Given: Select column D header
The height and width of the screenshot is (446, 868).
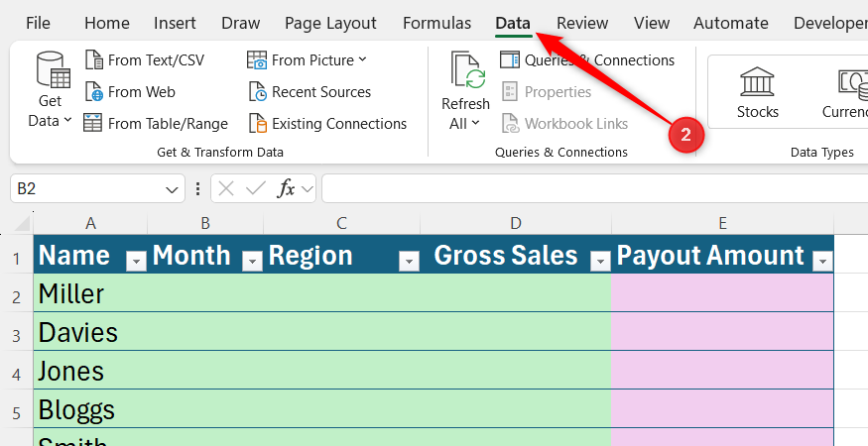Looking at the screenshot, I should point(516,224).
